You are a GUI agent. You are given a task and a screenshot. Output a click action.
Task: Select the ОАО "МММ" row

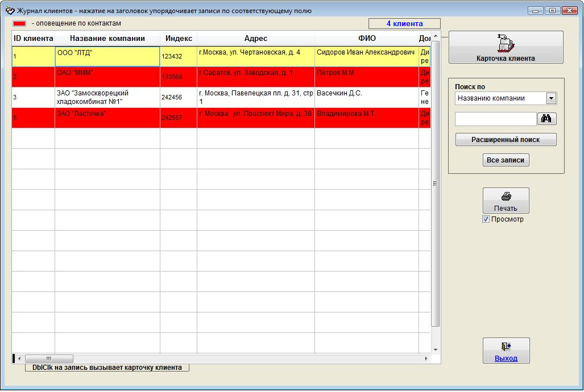pyautogui.click(x=107, y=77)
